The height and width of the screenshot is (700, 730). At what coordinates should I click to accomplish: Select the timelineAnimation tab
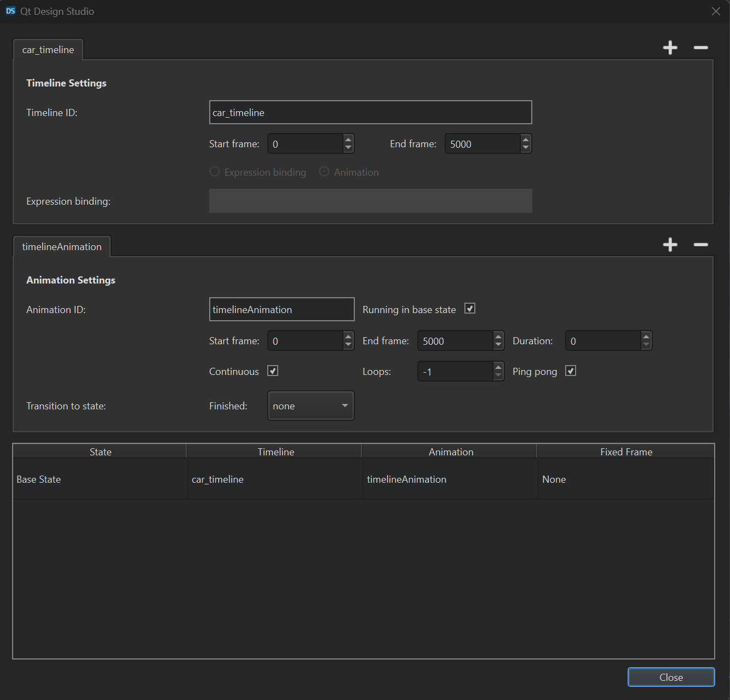tap(62, 247)
